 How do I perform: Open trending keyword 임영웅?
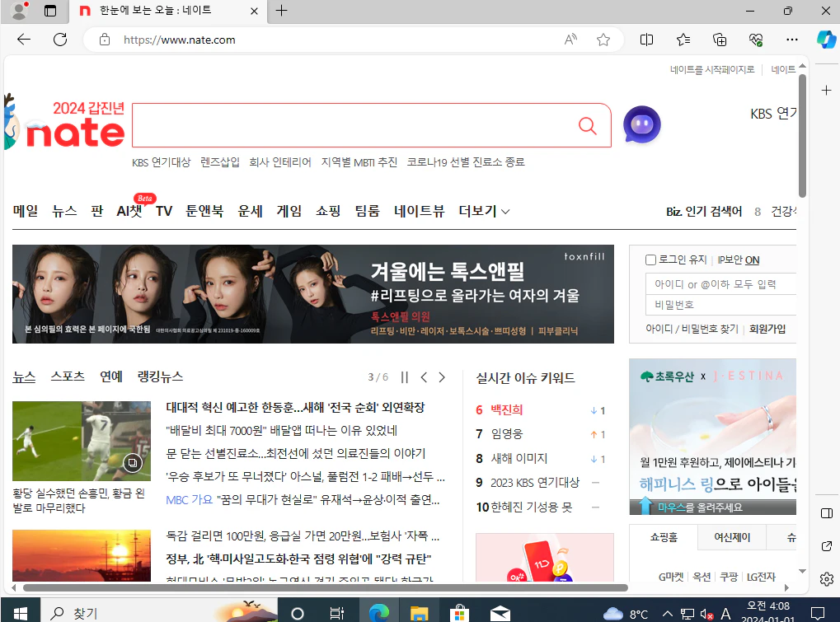[x=507, y=434]
